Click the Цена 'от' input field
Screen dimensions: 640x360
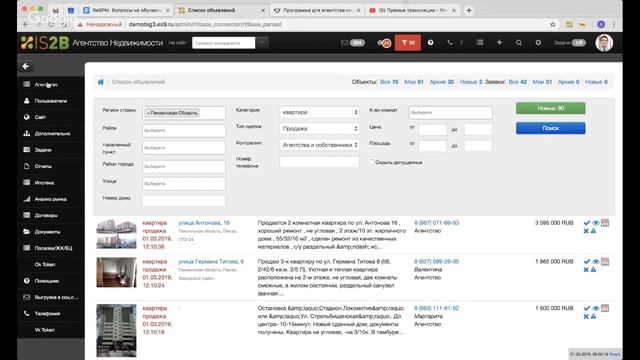point(432,130)
